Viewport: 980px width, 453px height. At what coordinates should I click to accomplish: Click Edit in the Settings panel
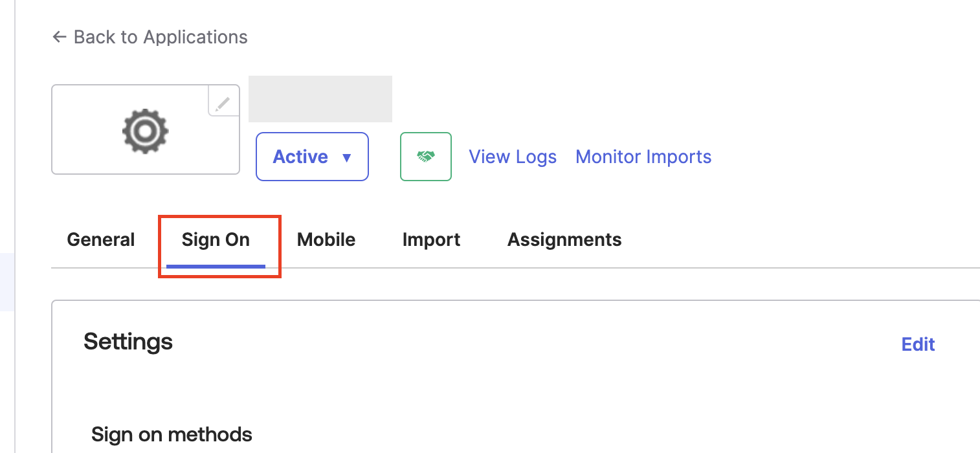click(x=918, y=344)
